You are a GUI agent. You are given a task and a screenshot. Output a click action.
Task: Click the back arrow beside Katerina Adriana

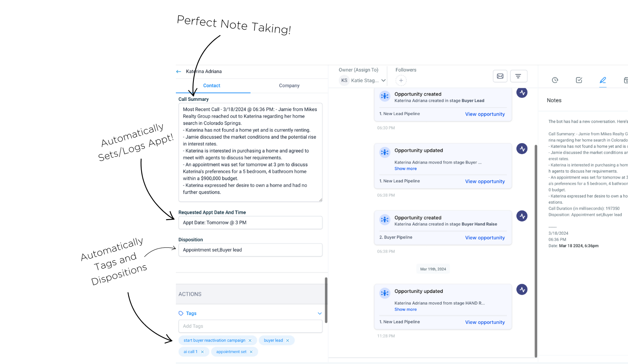(179, 72)
